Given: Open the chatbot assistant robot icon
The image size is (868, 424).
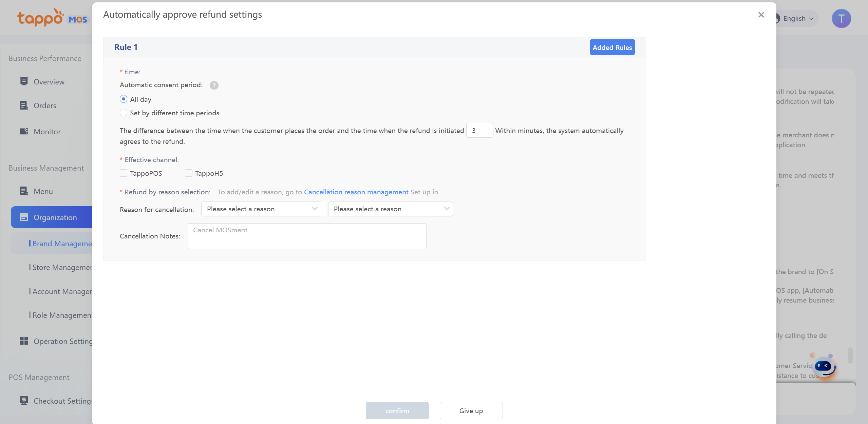Looking at the screenshot, I should click(x=824, y=367).
